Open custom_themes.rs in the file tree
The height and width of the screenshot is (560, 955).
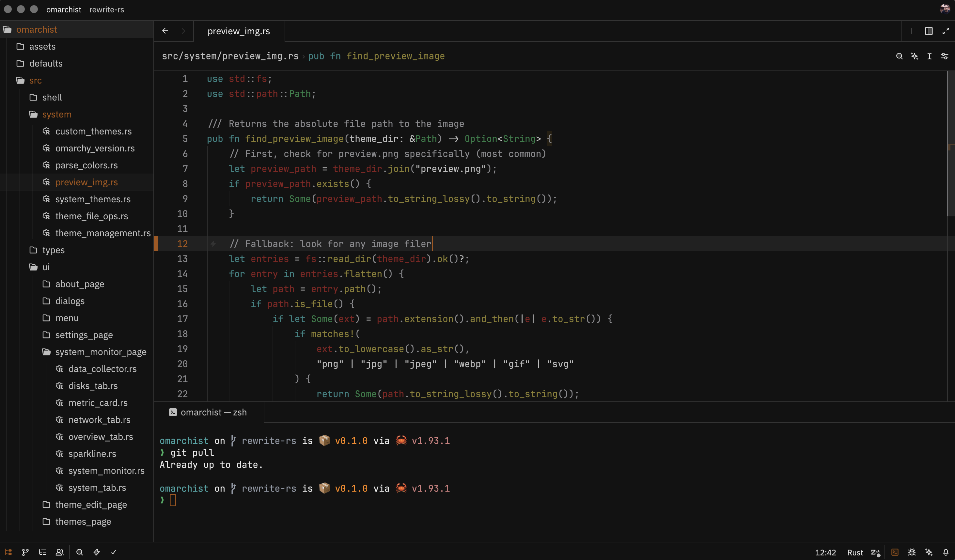tap(77, 131)
